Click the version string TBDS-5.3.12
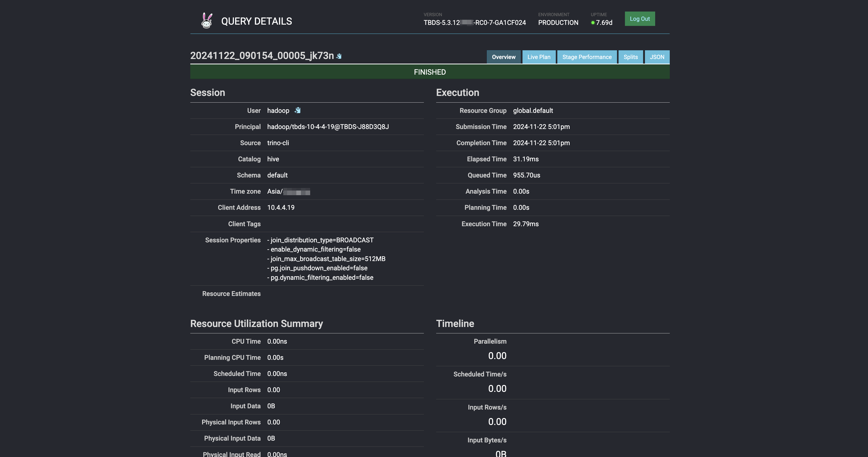Screen dimensions: 868x457 [x=474, y=23]
